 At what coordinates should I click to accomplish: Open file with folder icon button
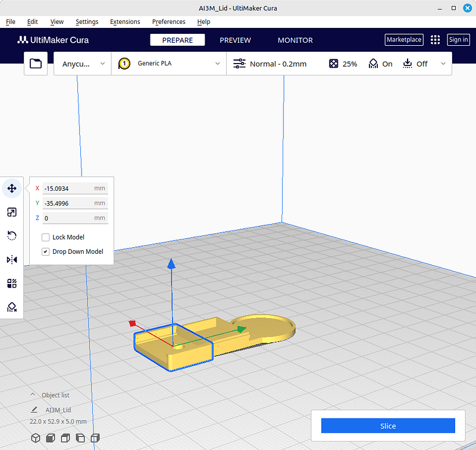coord(36,64)
